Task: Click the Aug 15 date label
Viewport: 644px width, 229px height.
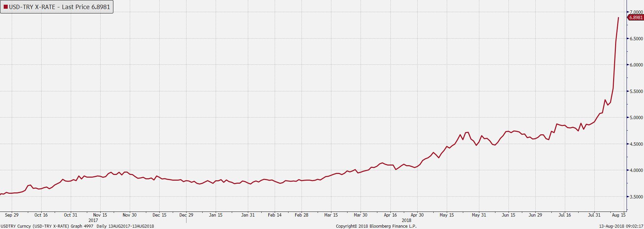Action: coord(619,215)
